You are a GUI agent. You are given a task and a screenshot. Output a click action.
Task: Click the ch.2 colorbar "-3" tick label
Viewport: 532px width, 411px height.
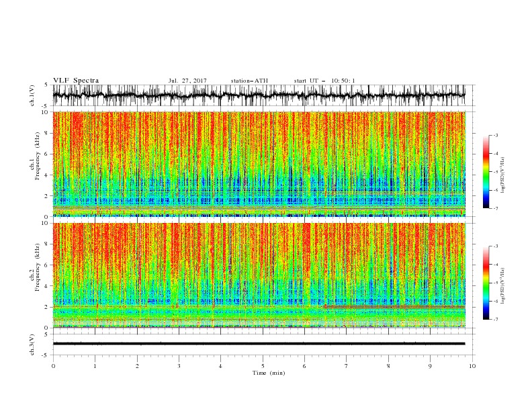click(x=496, y=246)
